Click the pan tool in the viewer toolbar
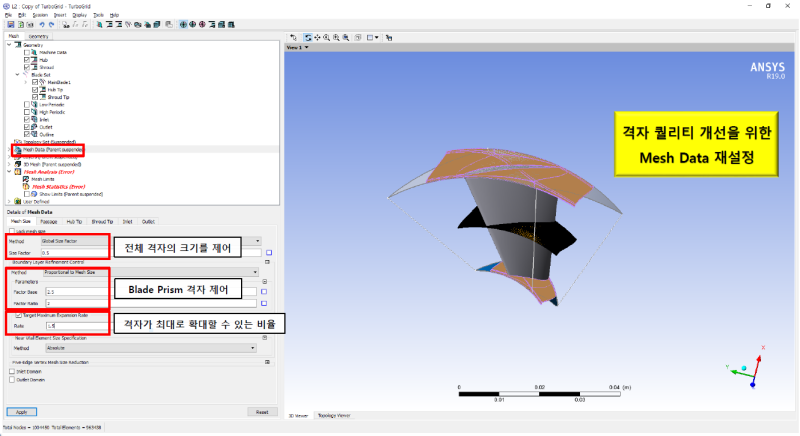 (x=317, y=38)
